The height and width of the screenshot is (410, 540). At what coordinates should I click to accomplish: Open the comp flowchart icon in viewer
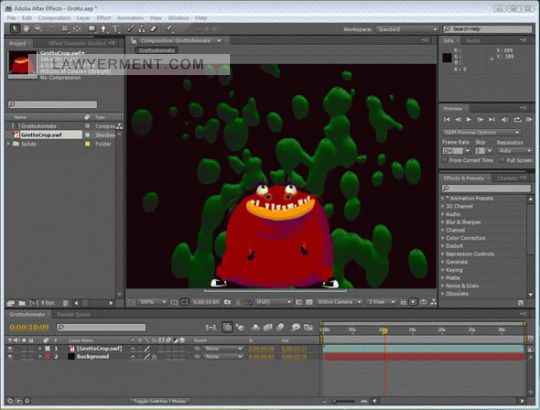pyautogui.click(x=434, y=302)
